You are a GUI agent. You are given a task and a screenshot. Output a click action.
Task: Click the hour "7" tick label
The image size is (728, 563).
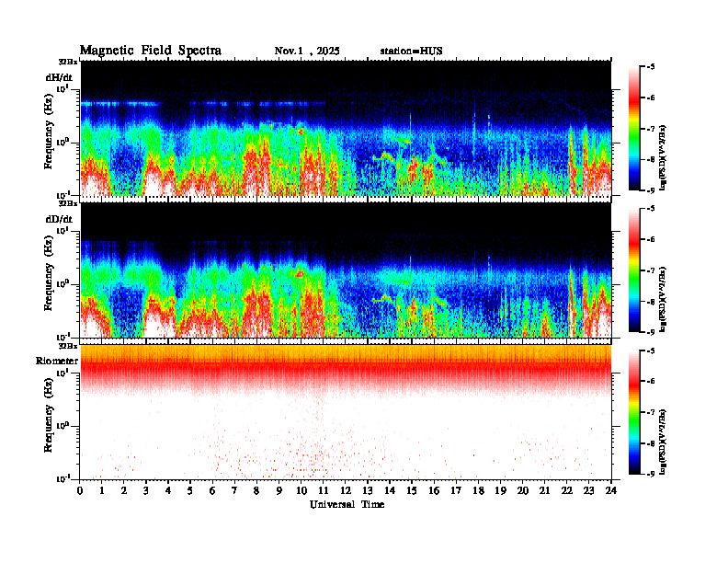pos(234,490)
